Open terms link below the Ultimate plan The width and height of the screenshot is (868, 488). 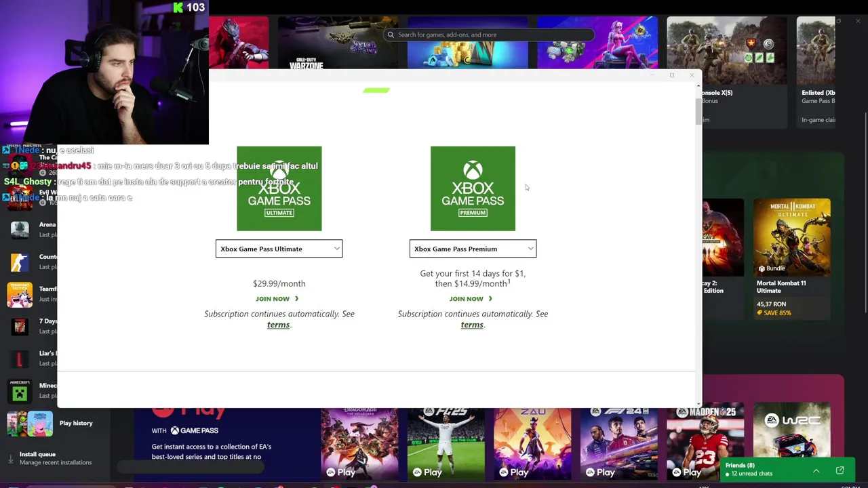278,325
